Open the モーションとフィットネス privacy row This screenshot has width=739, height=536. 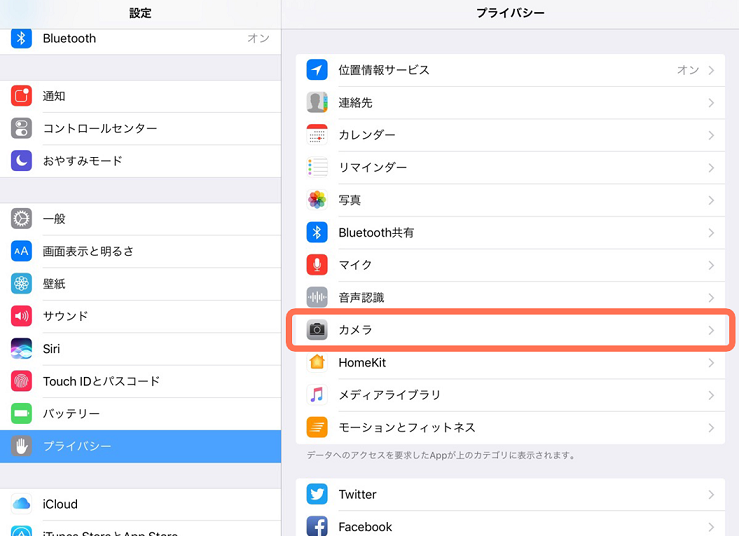point(510,428)
